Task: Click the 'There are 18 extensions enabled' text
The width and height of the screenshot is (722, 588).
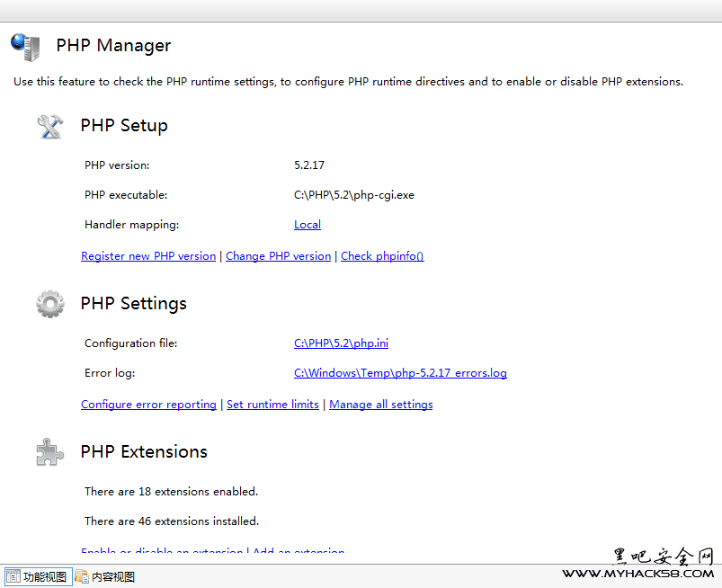Action: point(172,492)
